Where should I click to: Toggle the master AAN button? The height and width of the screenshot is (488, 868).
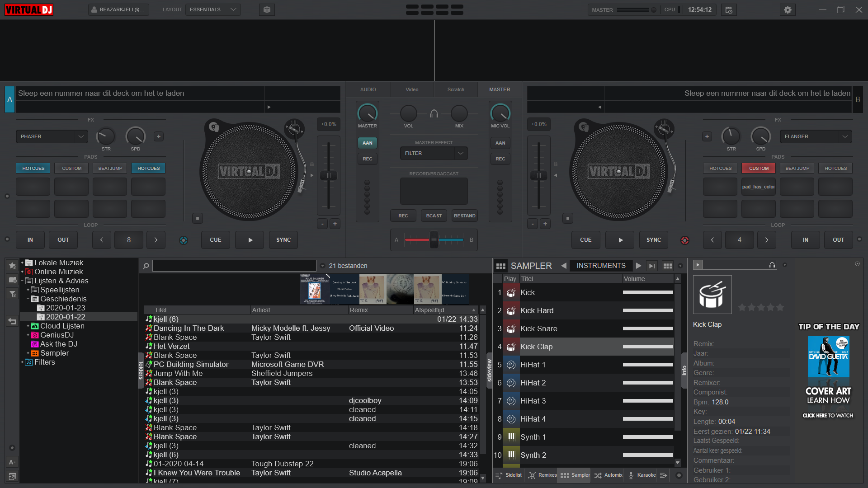click(x=367, y=143)
